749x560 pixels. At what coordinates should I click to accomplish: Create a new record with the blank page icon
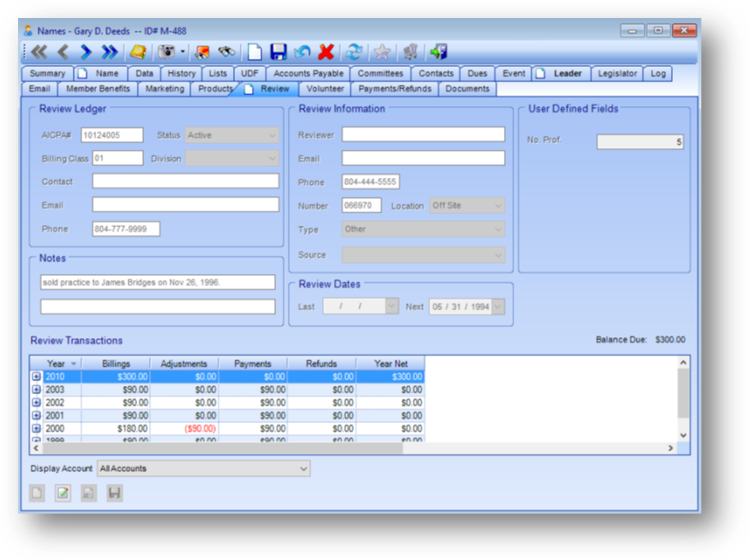click(255, 52)
